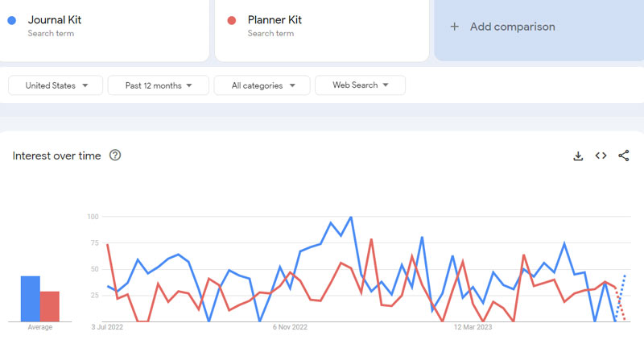Click the red Planner Kit dot

232,20
